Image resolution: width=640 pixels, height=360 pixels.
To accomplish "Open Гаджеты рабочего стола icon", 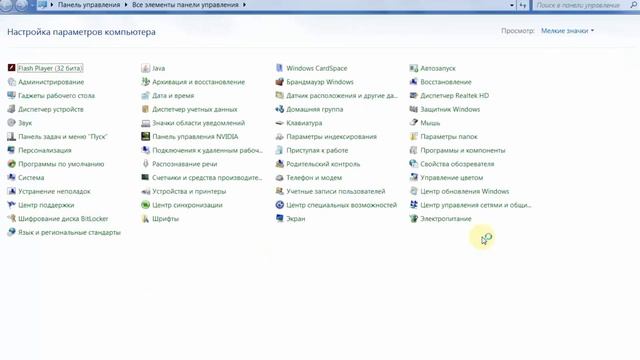I will pos(11,96).
